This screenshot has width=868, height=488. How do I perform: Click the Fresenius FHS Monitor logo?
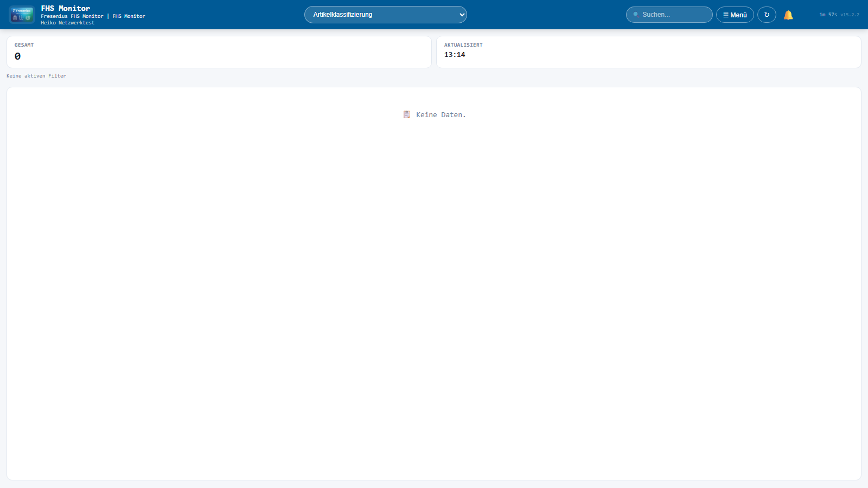(22, 15)
